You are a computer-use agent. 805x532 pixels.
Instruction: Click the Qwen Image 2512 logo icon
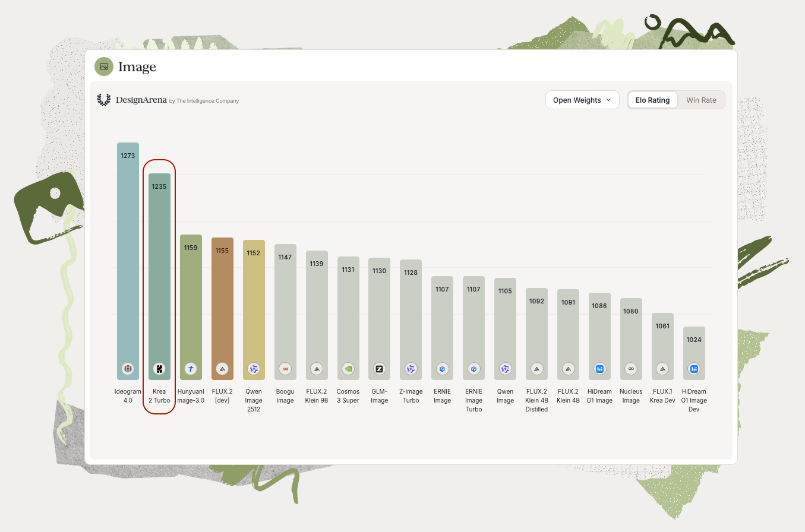254,369
